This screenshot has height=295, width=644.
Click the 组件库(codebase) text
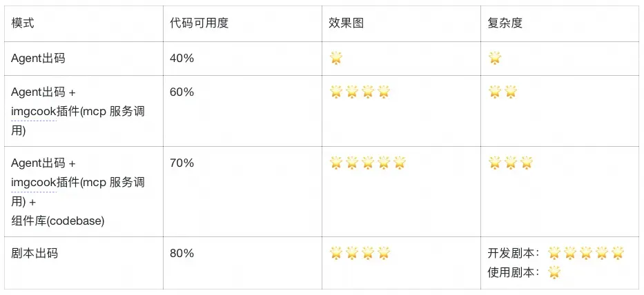58,221
